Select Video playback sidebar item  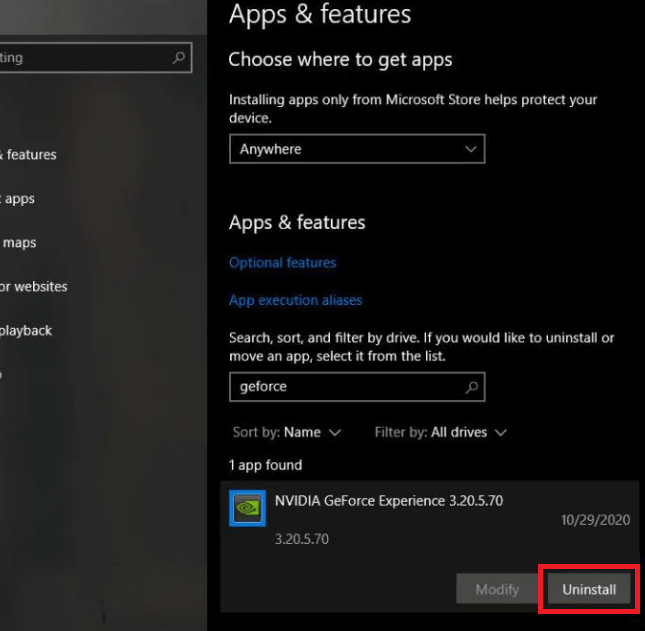coord(26,331)
